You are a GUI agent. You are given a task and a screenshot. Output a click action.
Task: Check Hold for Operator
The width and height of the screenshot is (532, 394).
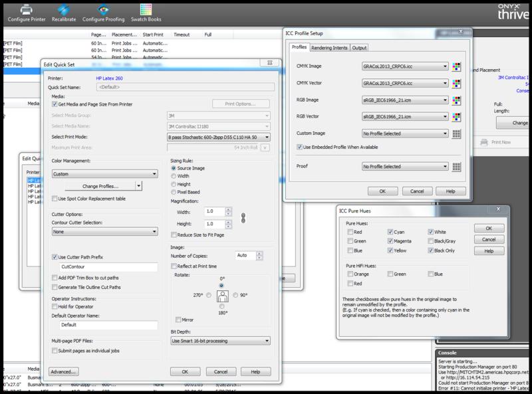[x=55, y=306]
